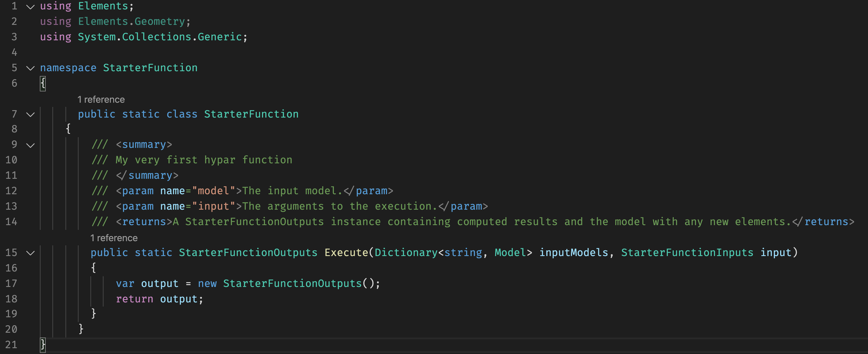
Task: Click line number 17 in the gutter
Action: [x=11, y=283]
